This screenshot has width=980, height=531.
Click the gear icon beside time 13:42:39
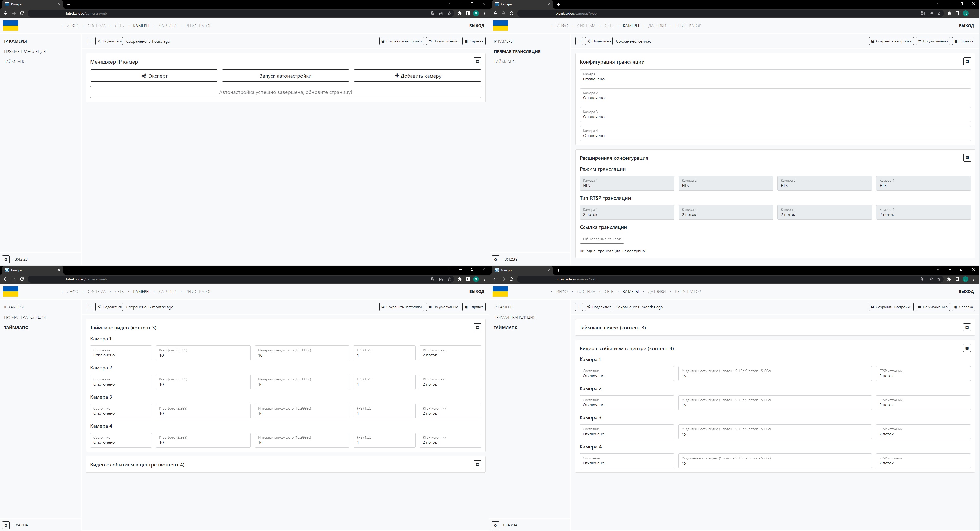click(495, 259)
